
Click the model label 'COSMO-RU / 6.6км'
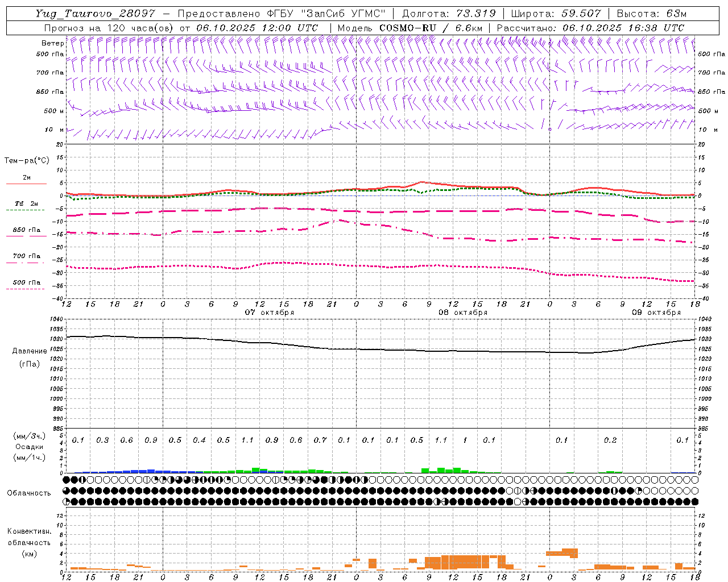(431, 28)
